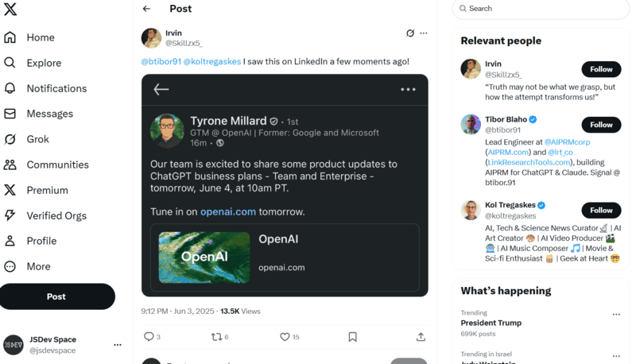Click the Search input field
The height and width of the screenshot is (364, 636).
click(x=541, y=9)
